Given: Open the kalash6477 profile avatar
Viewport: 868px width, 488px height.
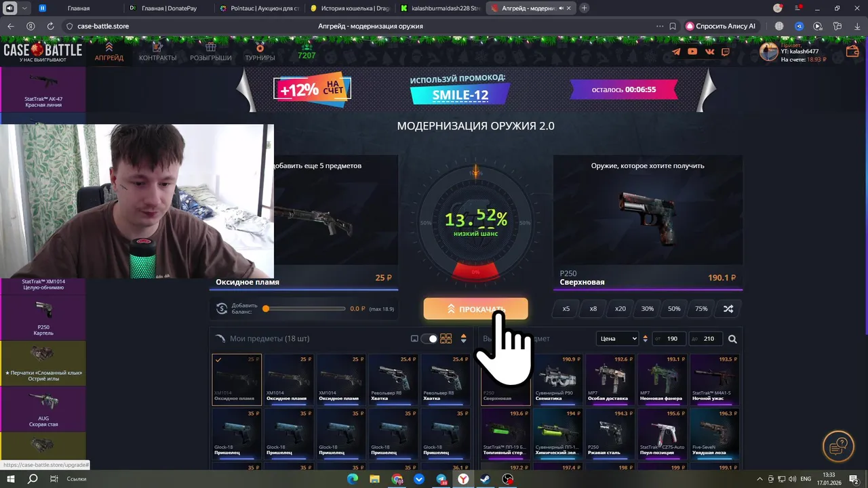Looking at the screenshot, I should [x=768, y=52].
